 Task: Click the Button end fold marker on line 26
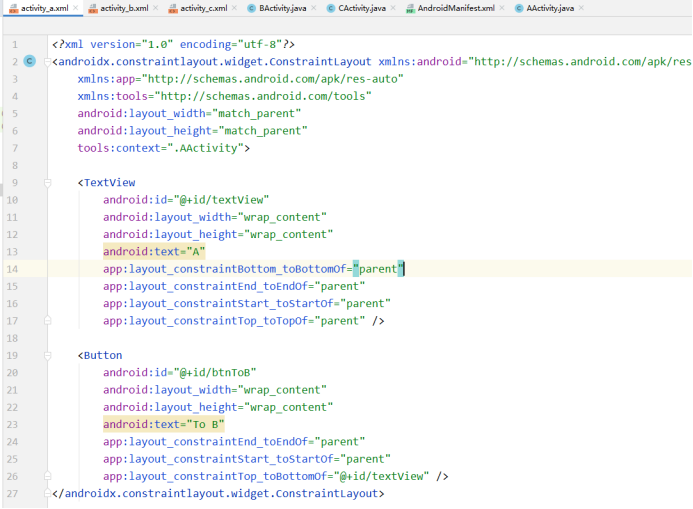pyautogui.click(x=47, y=476)
